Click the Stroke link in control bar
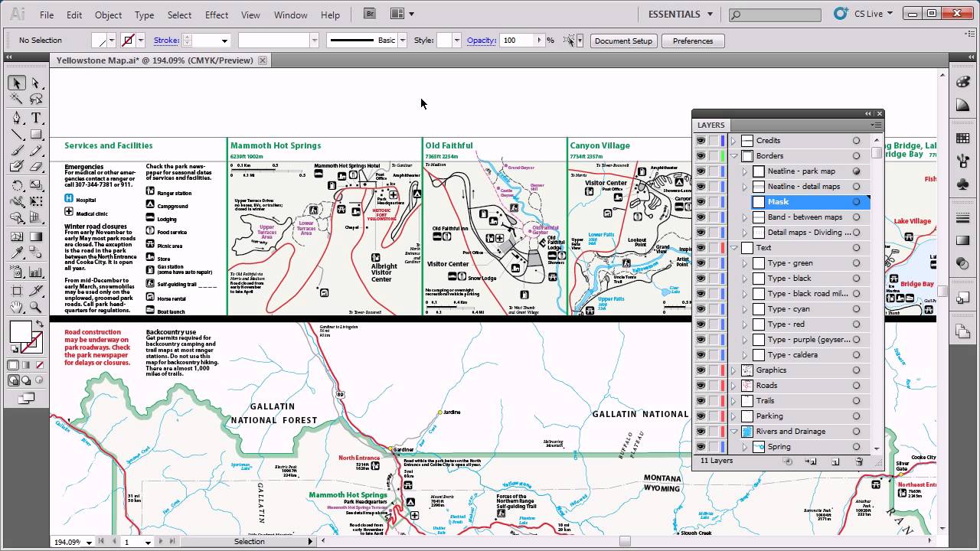980x551 pixels. [166, 41]
